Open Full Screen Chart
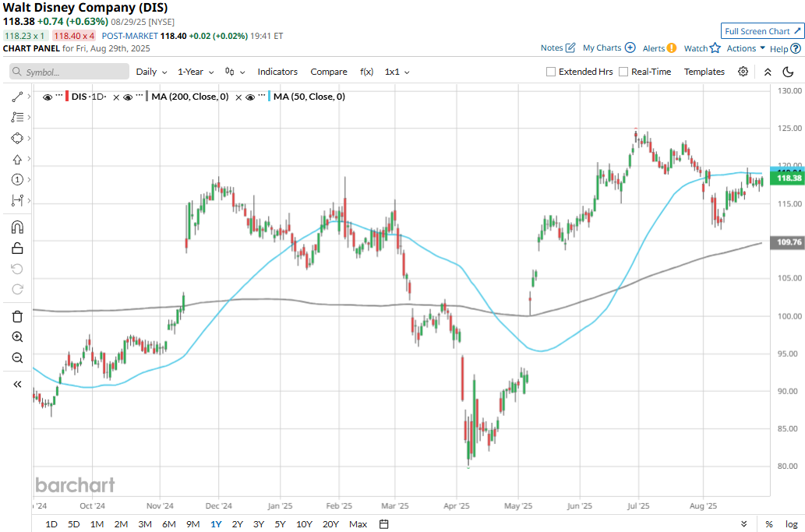805x532 pixels. tap(762, 31)
